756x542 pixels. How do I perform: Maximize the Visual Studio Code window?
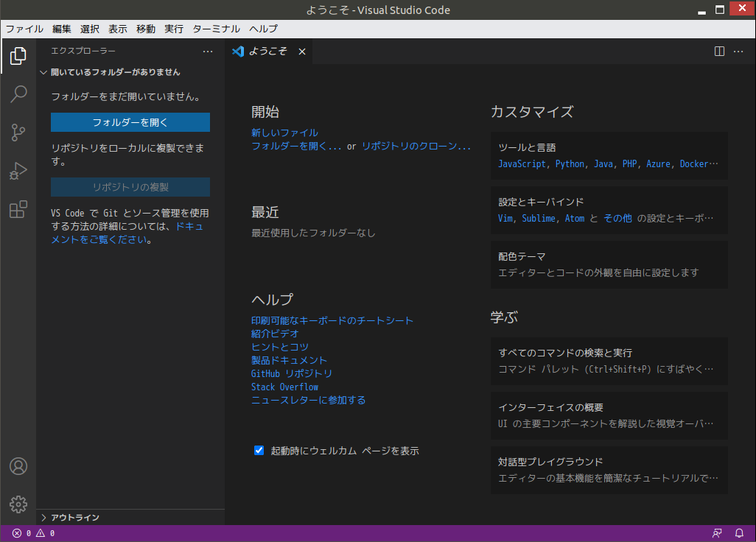coord(720,10)
